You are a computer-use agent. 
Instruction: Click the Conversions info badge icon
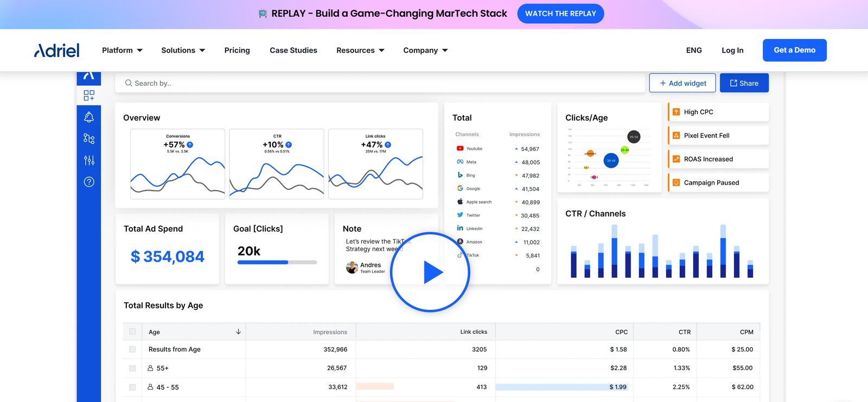point(190,145)
